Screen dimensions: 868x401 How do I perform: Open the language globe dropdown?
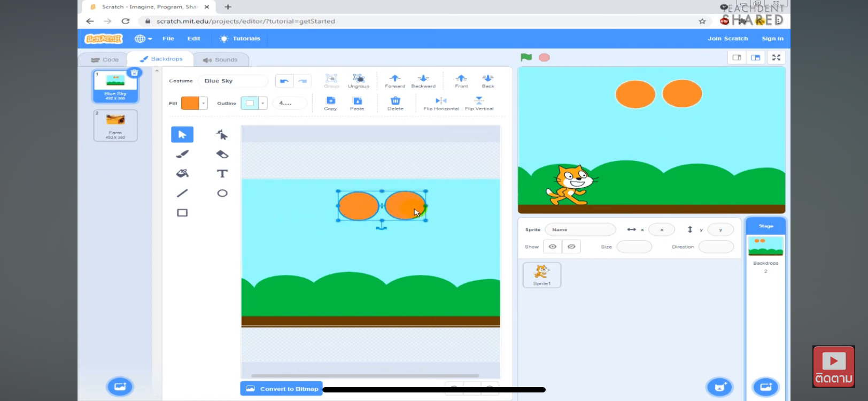[x=143, y=38]
